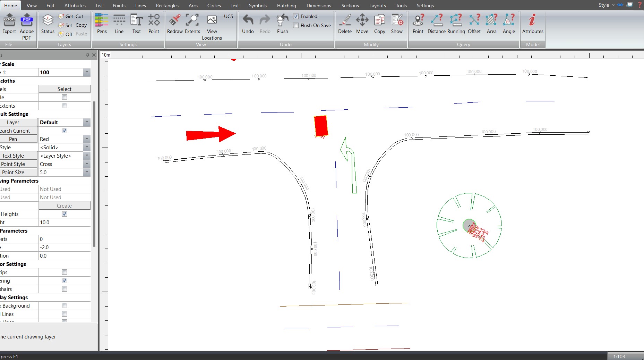Toggle the Search Current checkbox

click(x=65, y=131)
